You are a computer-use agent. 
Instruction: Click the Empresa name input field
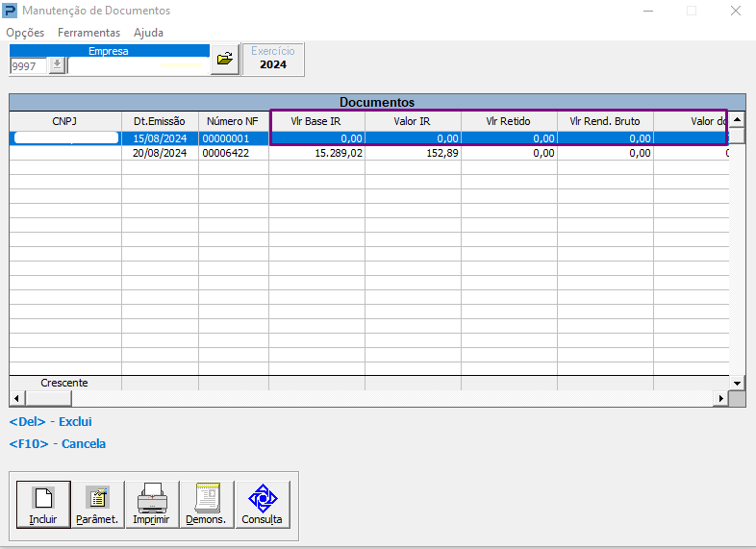139,66
